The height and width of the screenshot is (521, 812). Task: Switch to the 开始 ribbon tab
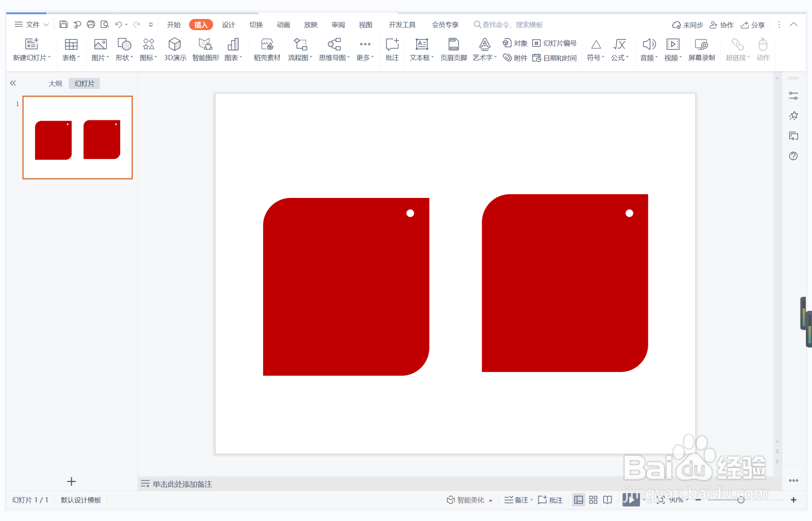pos(174,25)
